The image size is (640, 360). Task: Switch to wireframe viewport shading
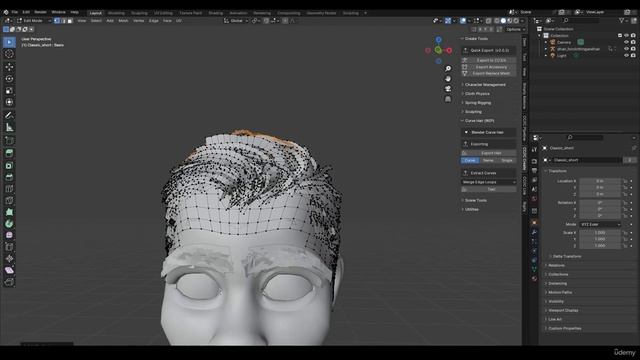coord(497,20)
